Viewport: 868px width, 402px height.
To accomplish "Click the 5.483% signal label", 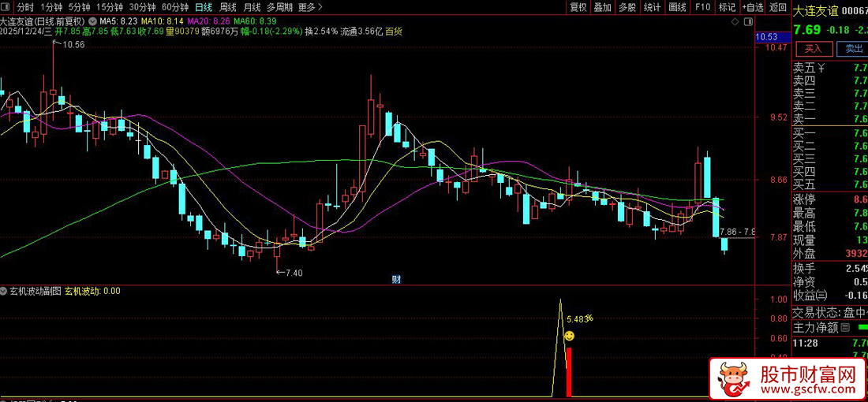I will [x=580, y=318].
